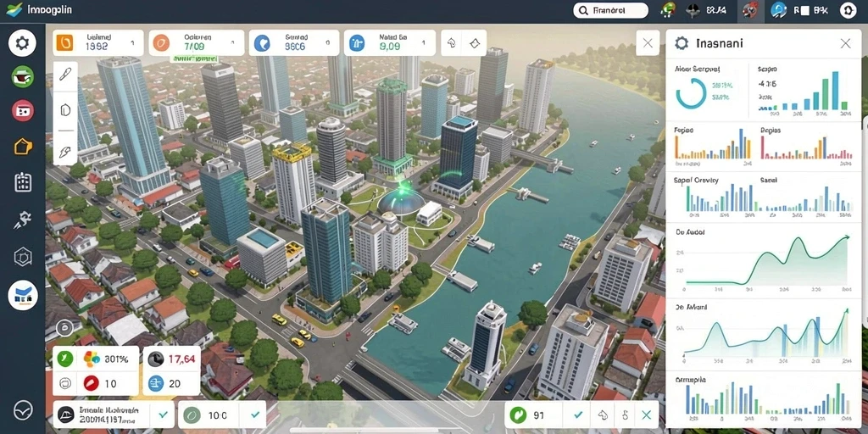
Task: Click the 17,64 red value
Action: point(181,359)
